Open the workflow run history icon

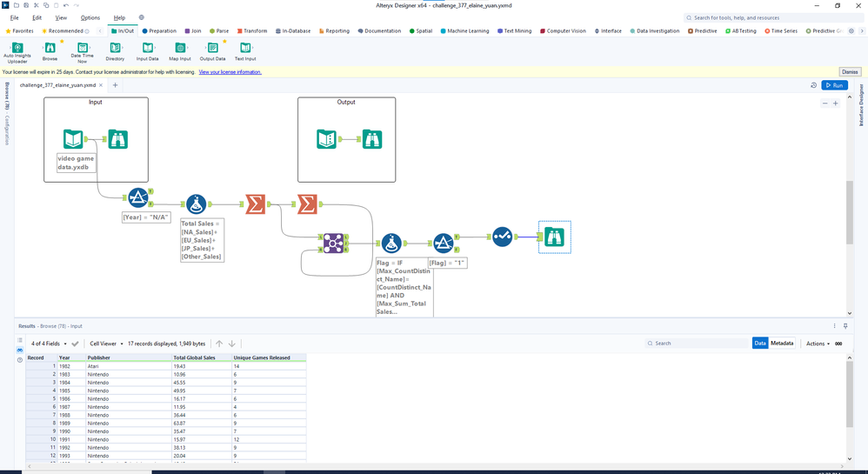[x=813, y=85]
